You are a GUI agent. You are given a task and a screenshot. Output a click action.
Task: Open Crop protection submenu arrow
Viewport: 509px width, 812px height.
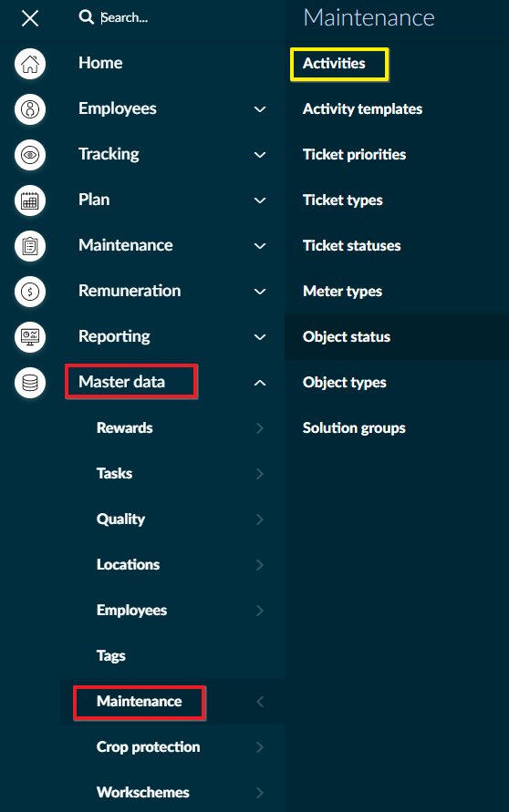[x=260, y=747]
